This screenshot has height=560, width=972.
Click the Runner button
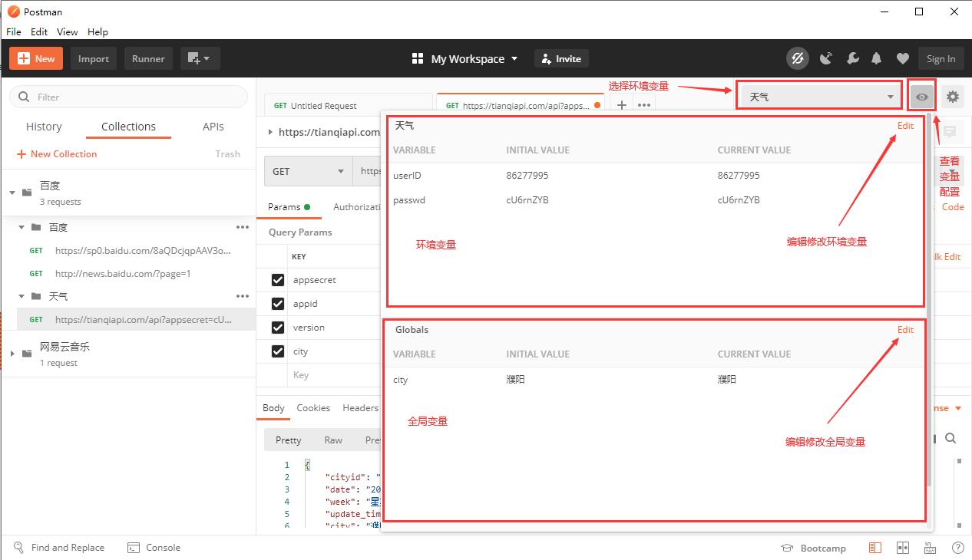point(148,58)
